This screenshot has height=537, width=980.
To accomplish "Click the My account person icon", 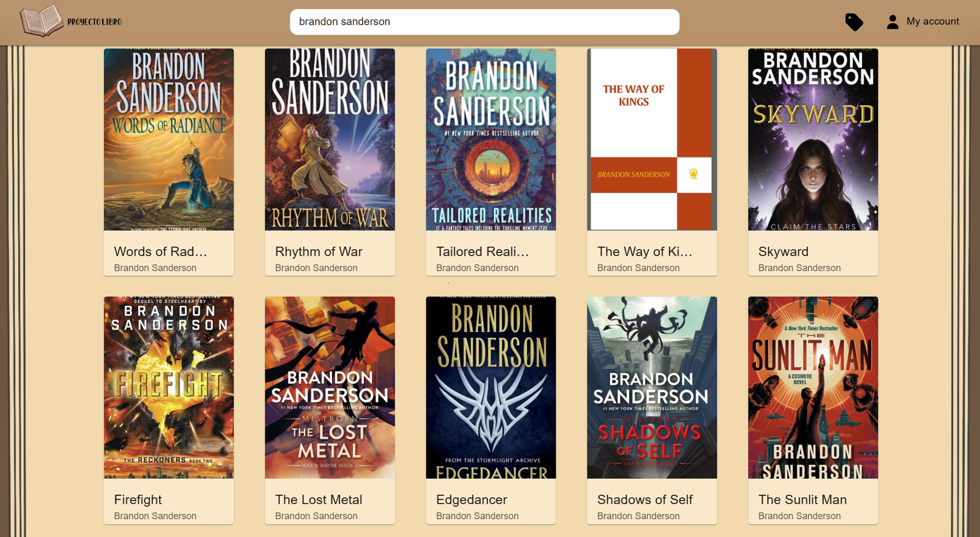I will coord(892,22).
